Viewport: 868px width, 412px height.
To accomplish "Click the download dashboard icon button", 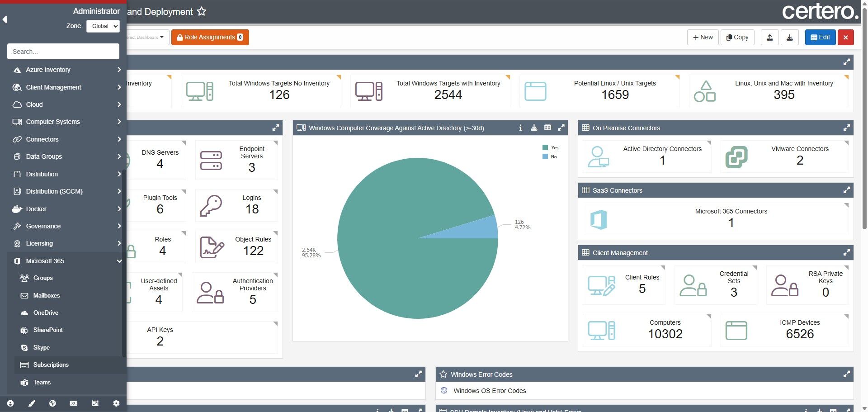I will coord(790,38).
